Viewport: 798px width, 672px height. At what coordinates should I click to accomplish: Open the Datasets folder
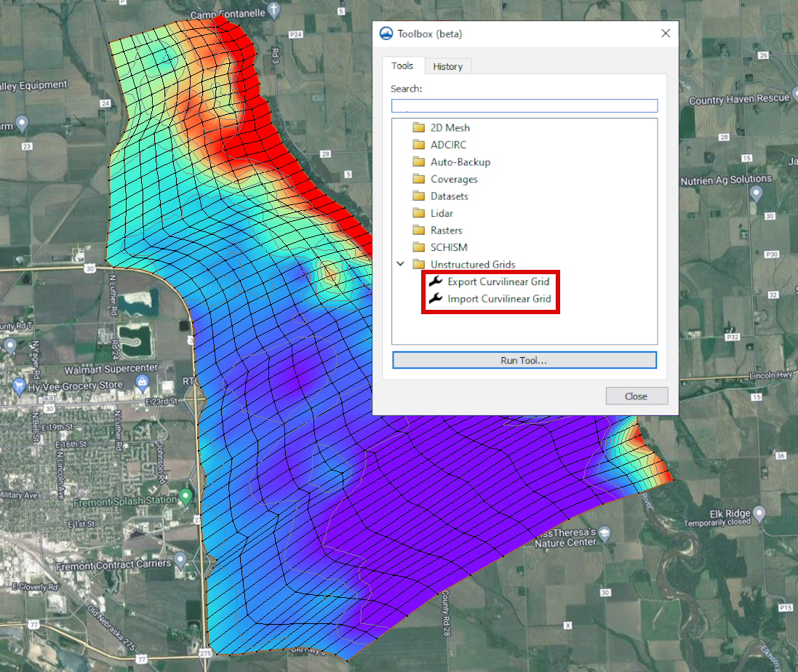point(420,196)
